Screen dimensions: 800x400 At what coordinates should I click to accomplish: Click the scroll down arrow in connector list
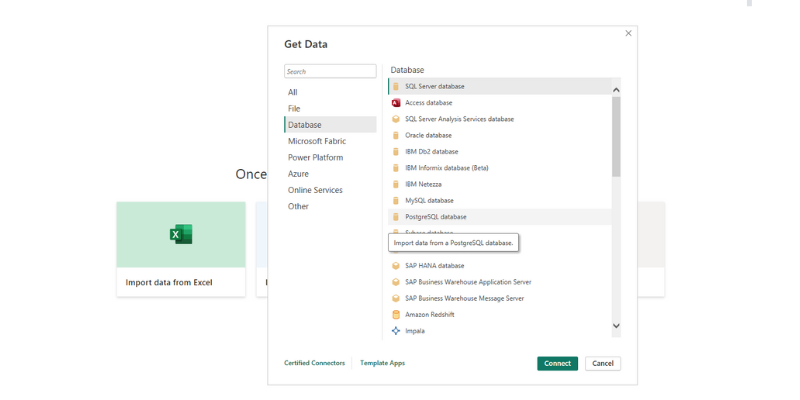pos(616,326)
